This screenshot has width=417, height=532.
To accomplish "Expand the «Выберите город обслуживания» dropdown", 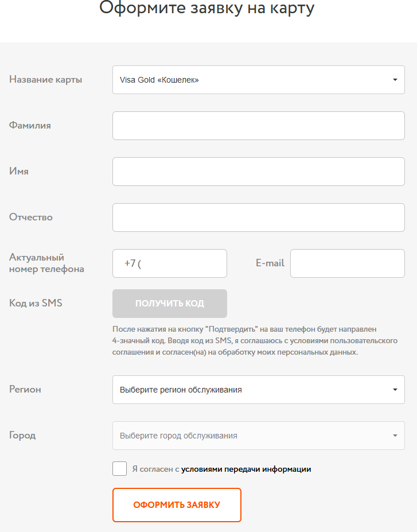I will click(252, 436).
